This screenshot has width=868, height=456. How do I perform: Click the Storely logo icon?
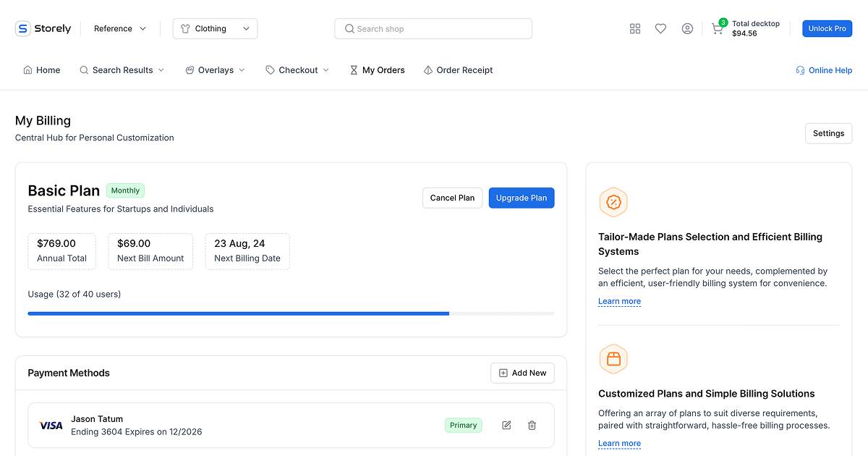(22, 29)
